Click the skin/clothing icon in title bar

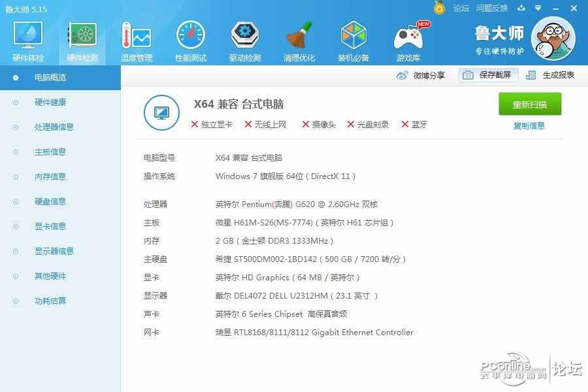[x=521, y=7]
